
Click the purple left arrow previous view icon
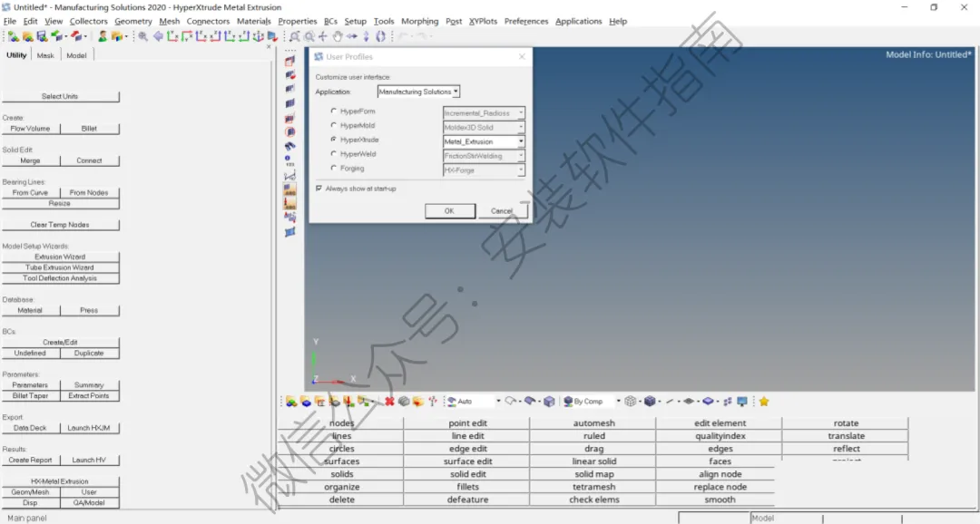pos(158,36)
